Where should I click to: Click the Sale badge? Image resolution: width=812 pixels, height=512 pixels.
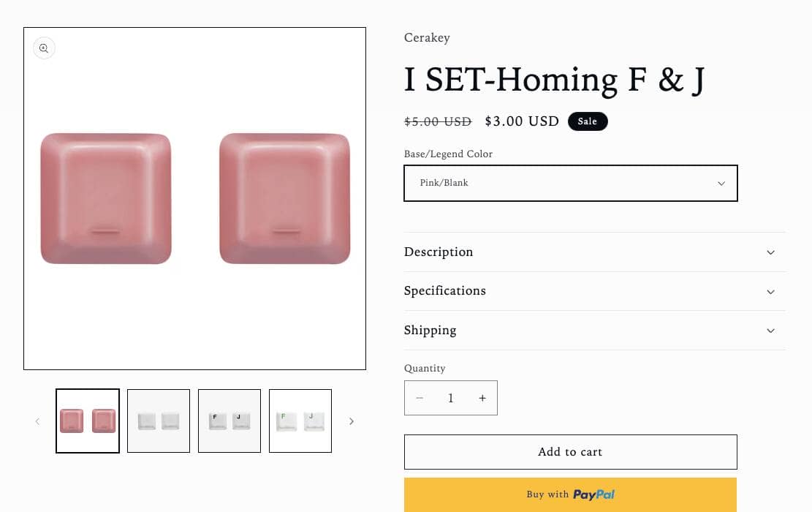[x=588, y=121]
